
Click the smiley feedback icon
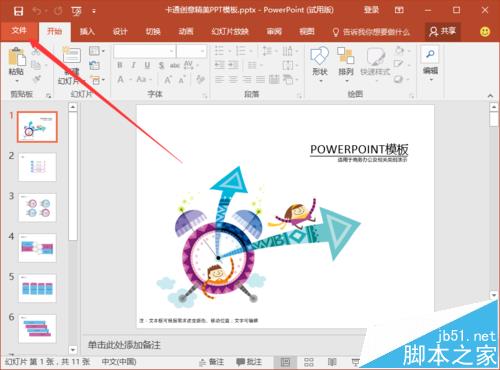click(485, 32)
